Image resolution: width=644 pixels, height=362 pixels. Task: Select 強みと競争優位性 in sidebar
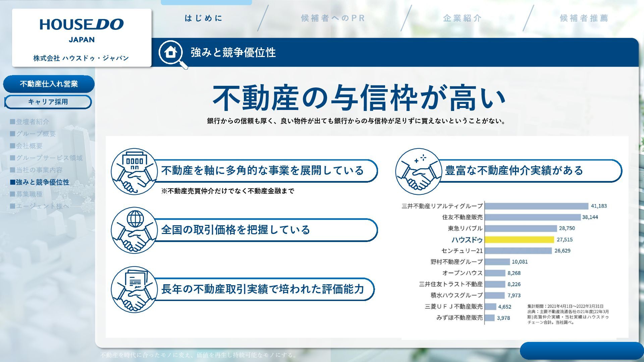[x=40, y=182]
